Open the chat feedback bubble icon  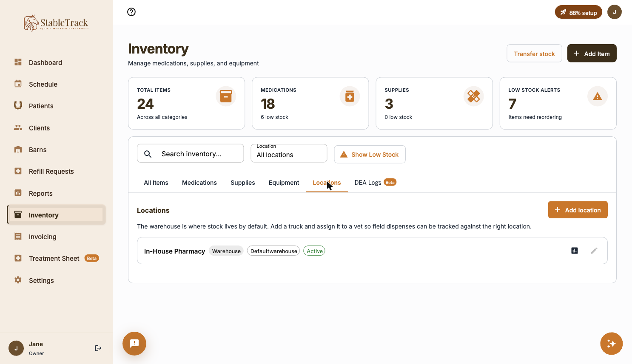tap(134, 344)
